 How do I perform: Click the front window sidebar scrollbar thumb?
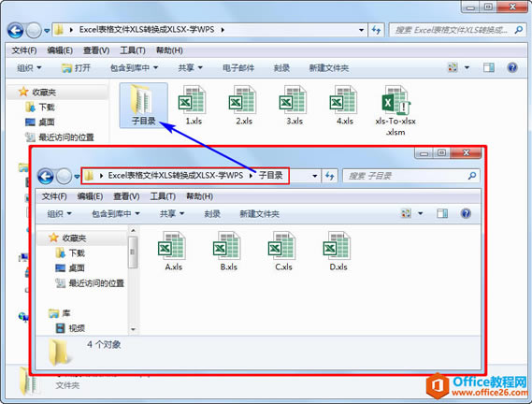[133, 252]
